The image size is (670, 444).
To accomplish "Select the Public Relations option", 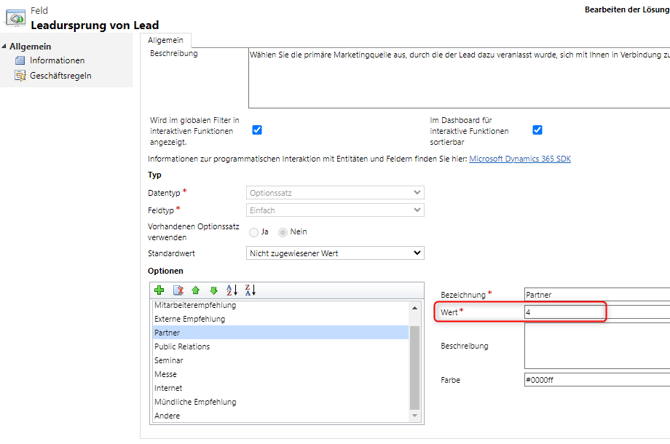I will pos(280,347).
